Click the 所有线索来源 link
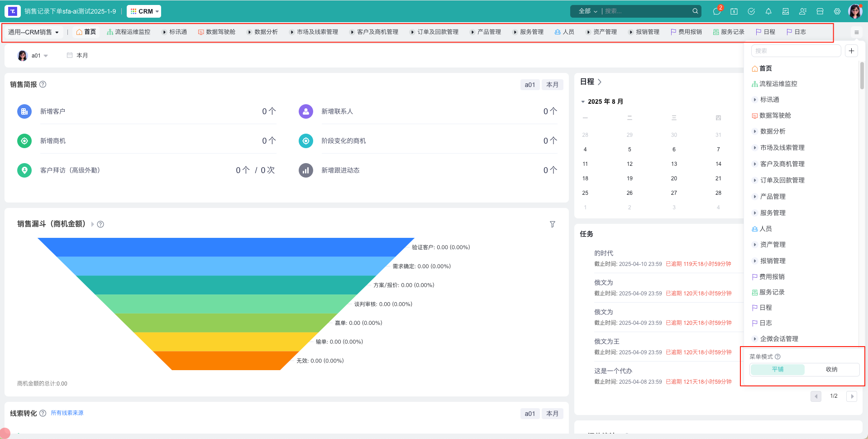 click(x=67, y=413)
